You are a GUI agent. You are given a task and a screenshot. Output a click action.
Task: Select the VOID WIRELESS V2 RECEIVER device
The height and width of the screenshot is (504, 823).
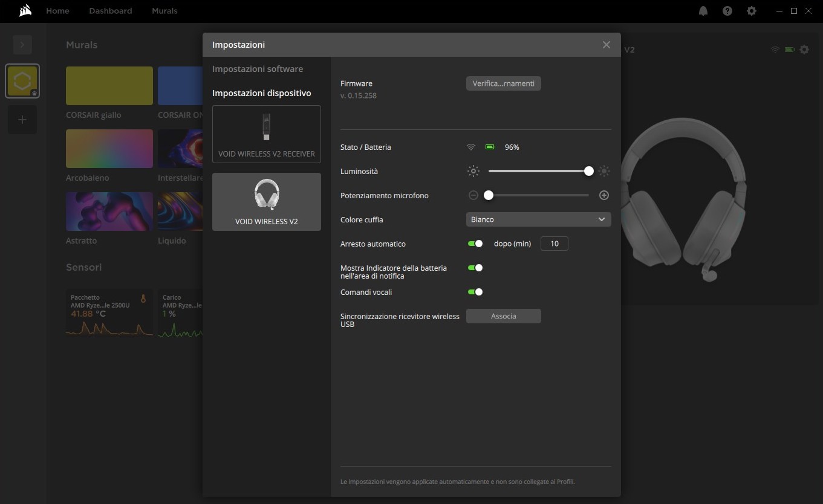point(267,134)
